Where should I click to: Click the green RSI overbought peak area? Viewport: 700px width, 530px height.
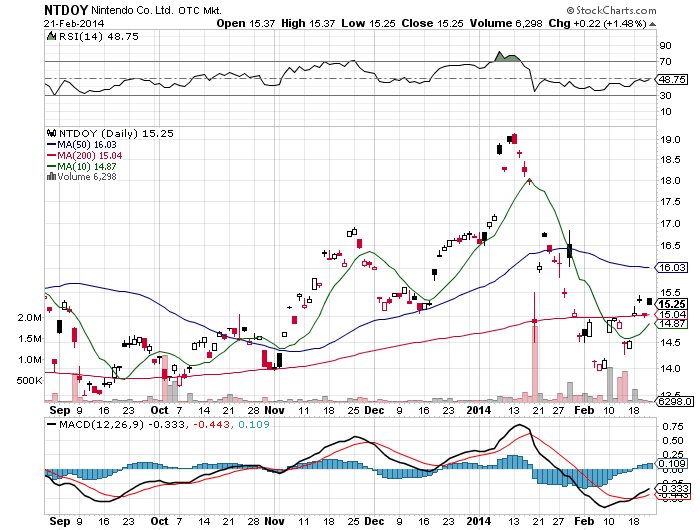(x=507, y=57)
